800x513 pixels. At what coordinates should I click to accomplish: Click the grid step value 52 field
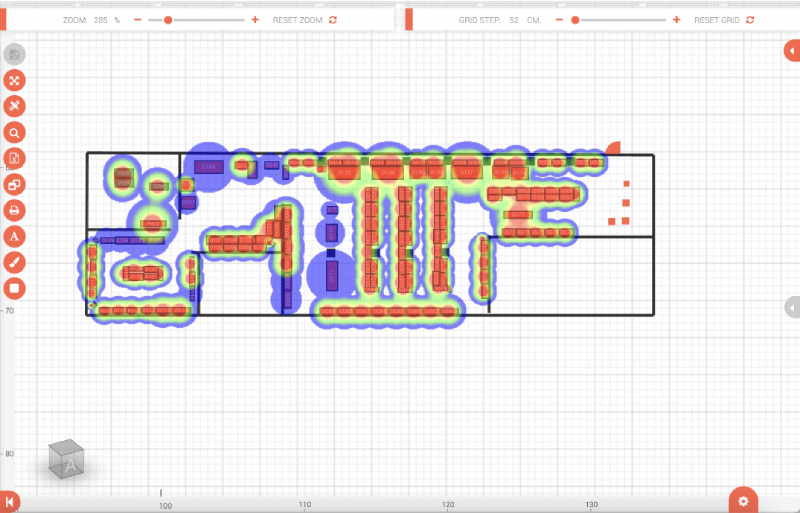[514, 20]
